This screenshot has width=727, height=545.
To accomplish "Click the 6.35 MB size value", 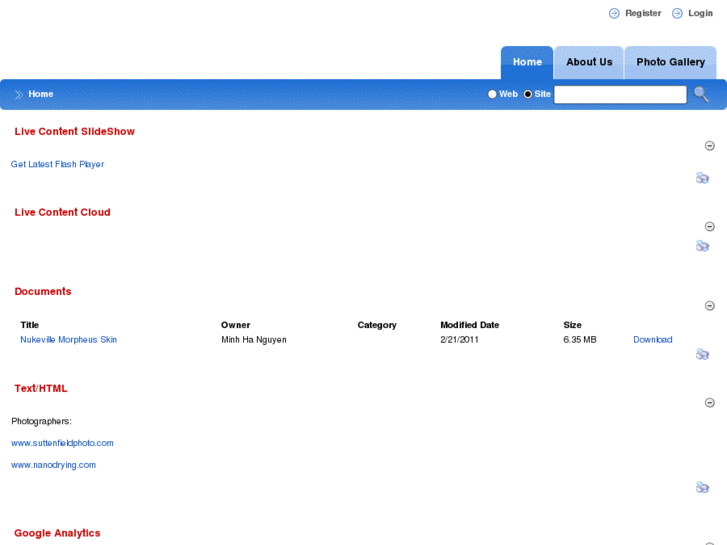I will tap(580, 340).
